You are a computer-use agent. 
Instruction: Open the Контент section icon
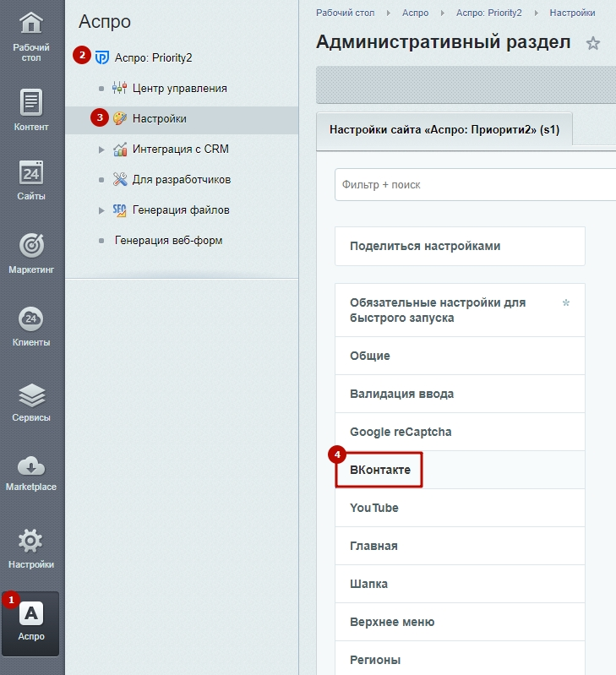point(31,102)
